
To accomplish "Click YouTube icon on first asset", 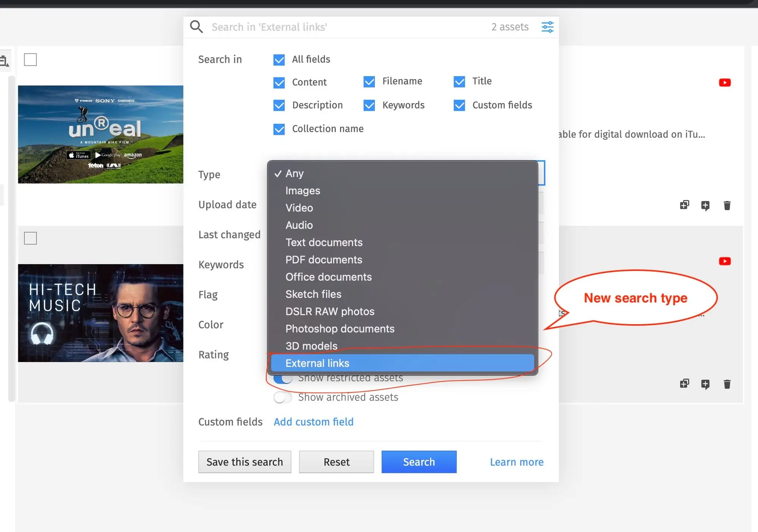I will tap(725, 83).
